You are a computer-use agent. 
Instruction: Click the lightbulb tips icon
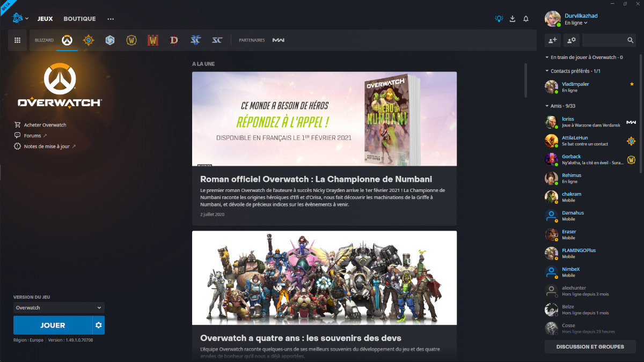pos(498,18)
